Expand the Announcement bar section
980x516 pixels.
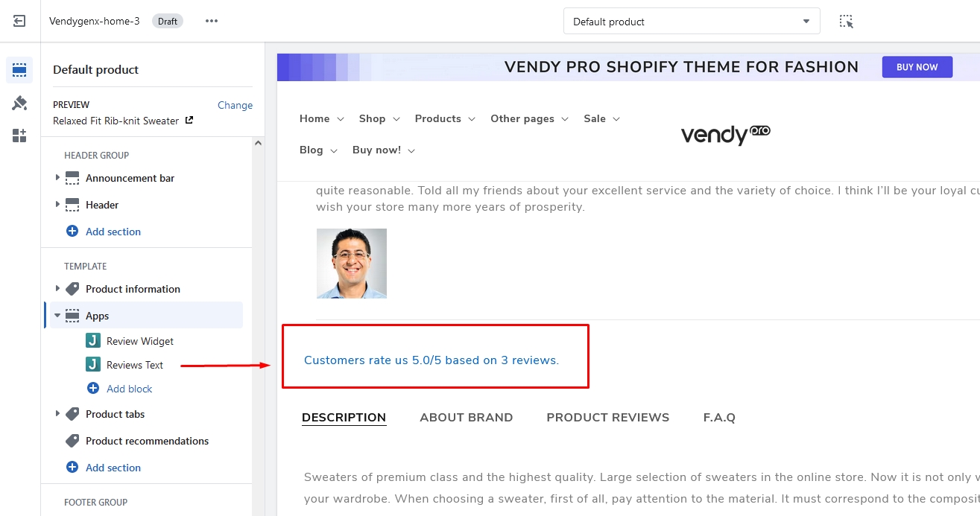57,178
